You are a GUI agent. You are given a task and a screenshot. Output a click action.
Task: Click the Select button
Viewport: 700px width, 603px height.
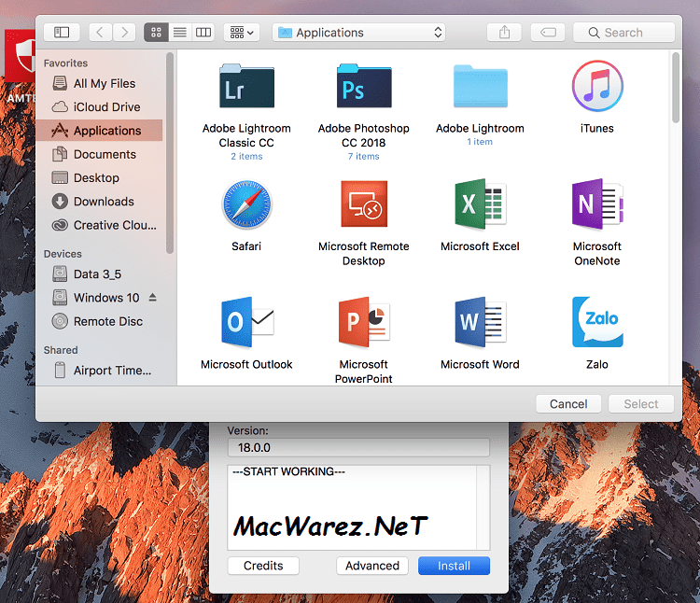click(x=640, y=404)
